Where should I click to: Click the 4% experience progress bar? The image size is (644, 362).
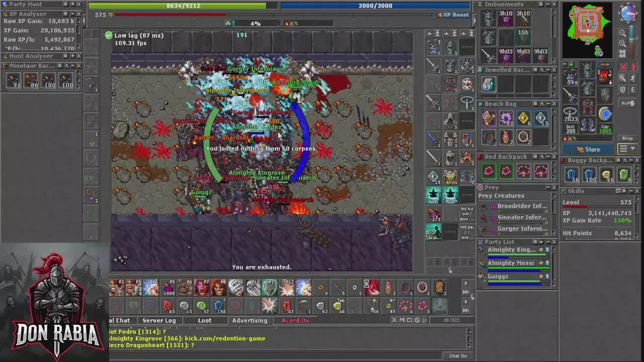[x=255, y=23]
